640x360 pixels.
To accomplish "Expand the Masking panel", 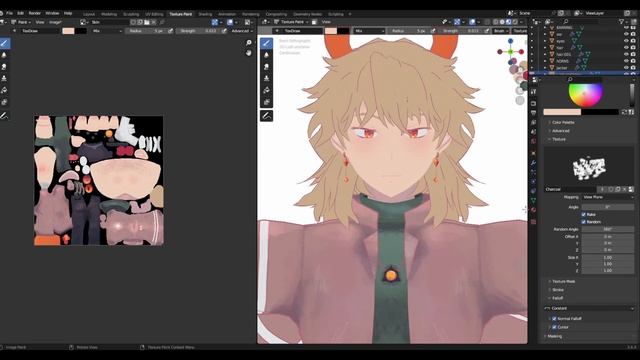I will [554, 336].
